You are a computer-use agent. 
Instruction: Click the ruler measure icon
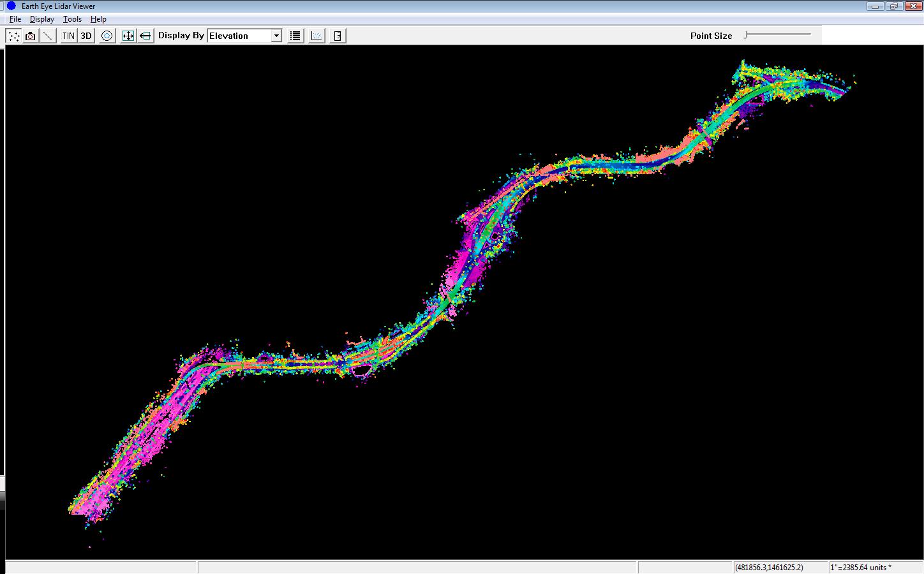tap(338, 36)
